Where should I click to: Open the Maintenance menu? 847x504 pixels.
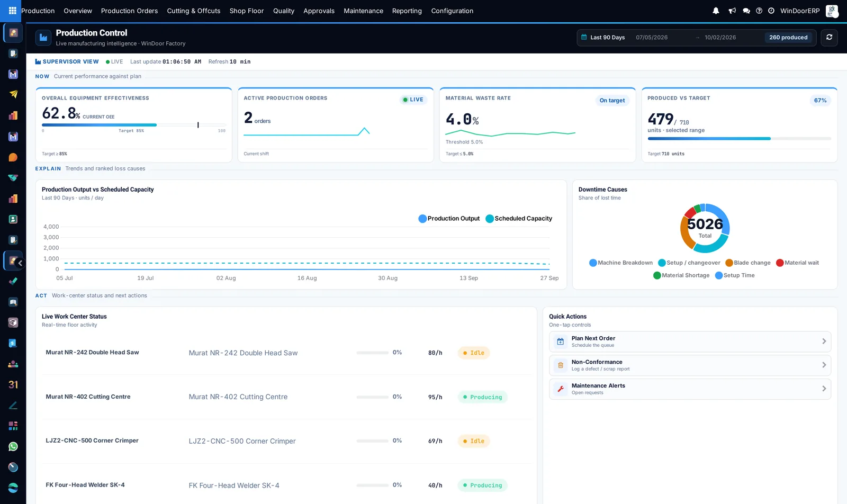coord(363,11)
